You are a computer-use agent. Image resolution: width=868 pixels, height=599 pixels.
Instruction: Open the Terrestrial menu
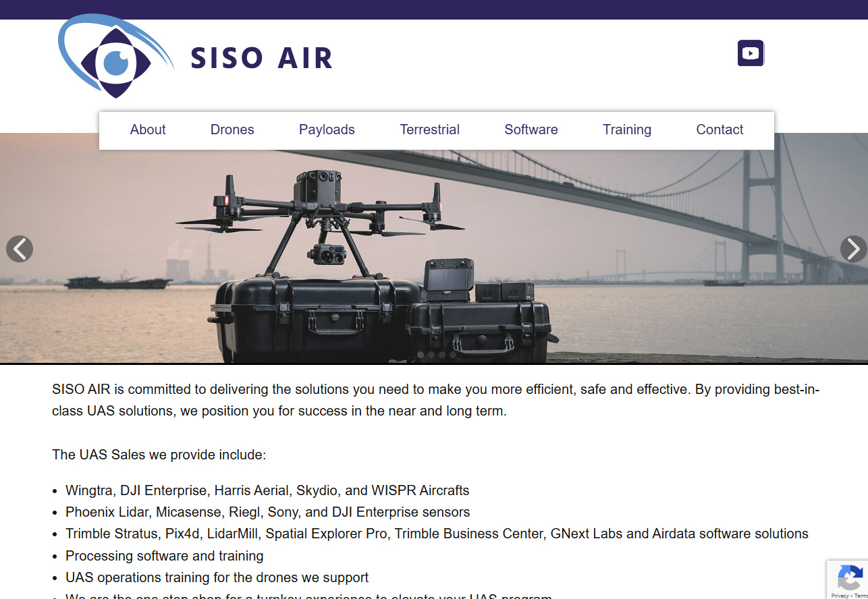[429, 130]
